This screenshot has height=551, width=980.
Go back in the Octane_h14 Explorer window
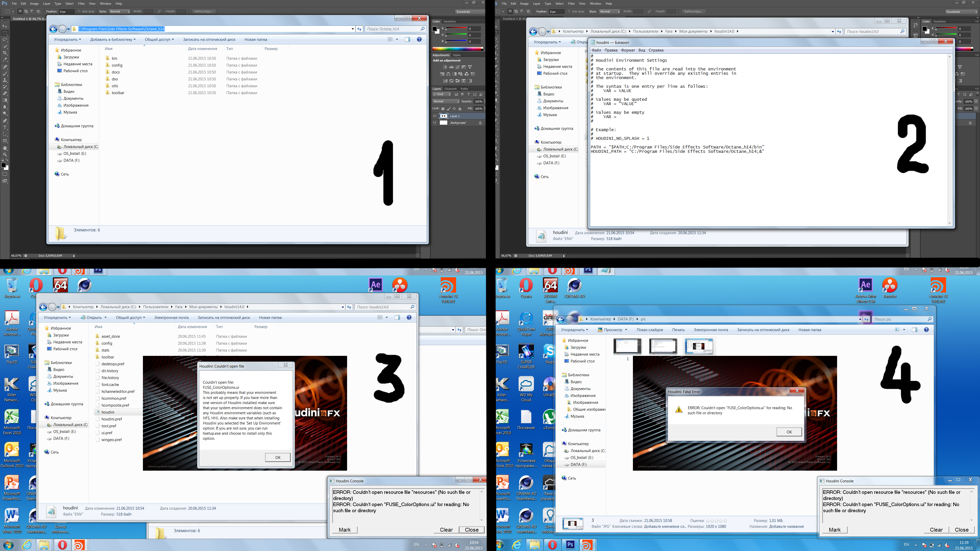tap(53, 29)
